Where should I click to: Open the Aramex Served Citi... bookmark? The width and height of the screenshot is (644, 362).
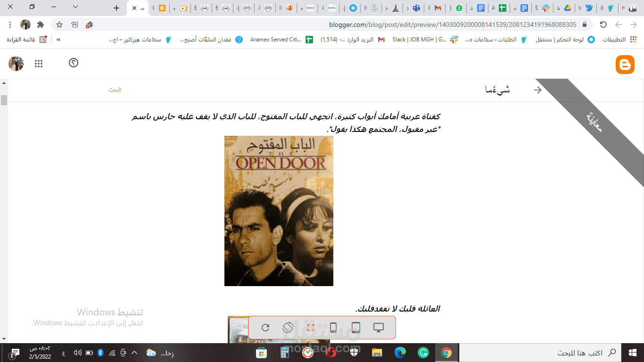point(281,40)
